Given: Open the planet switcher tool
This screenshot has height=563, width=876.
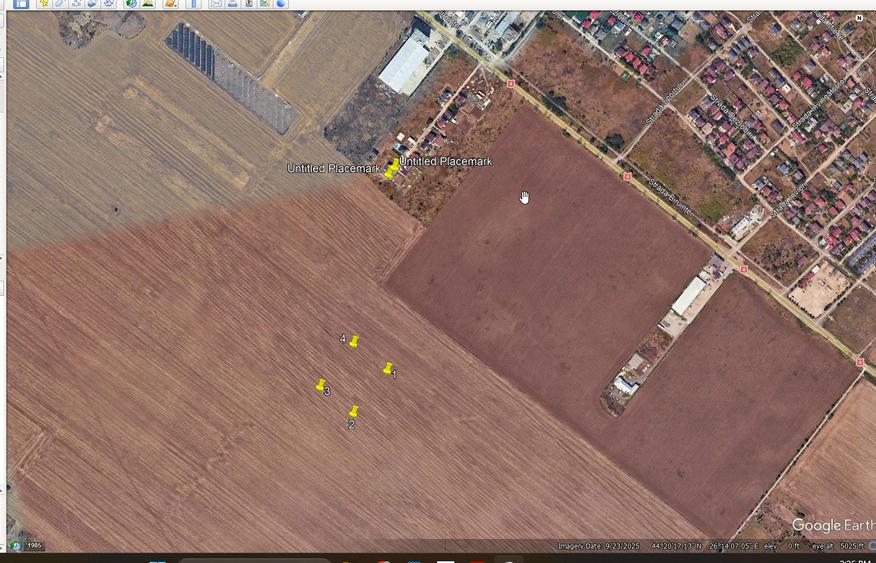Looking at the screenshot, I should (170, 3).
